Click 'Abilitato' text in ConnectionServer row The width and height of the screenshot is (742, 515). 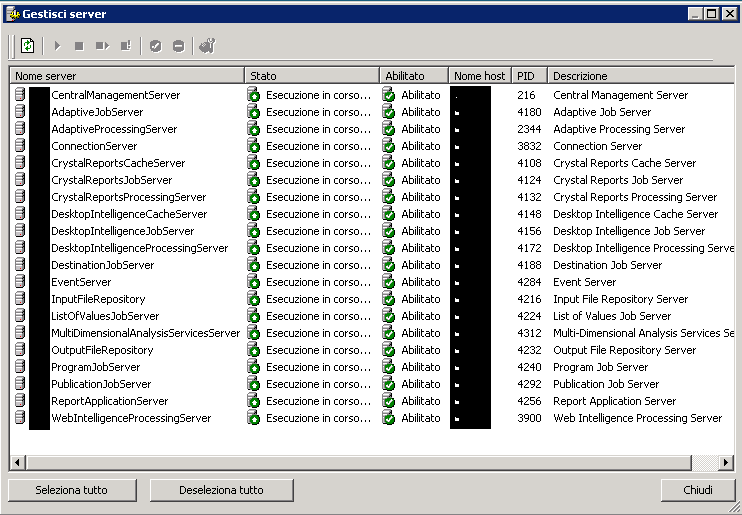pyautogui.click(x=421, y=146)
